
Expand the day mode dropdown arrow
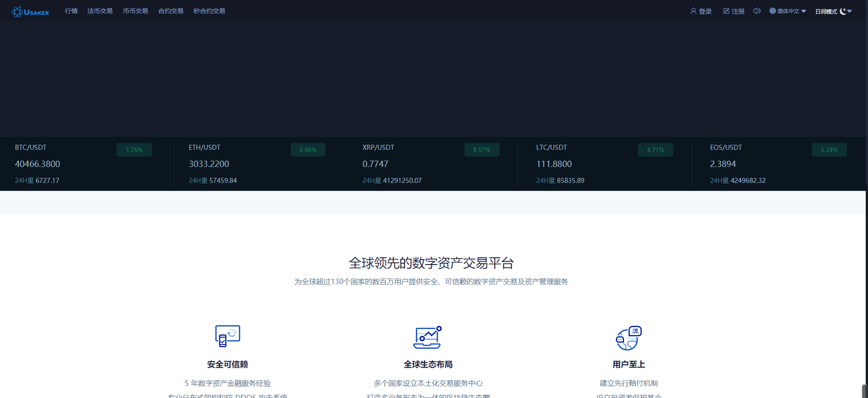[x=849, y=11]
